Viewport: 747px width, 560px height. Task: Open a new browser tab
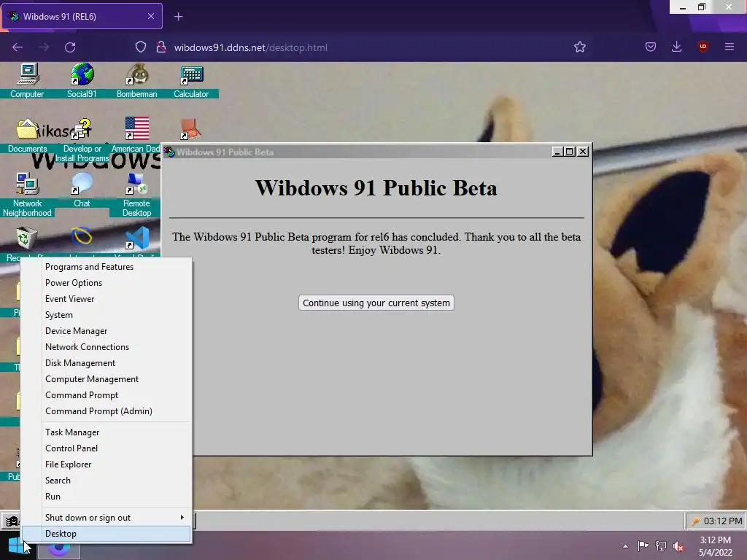[178, 17]
